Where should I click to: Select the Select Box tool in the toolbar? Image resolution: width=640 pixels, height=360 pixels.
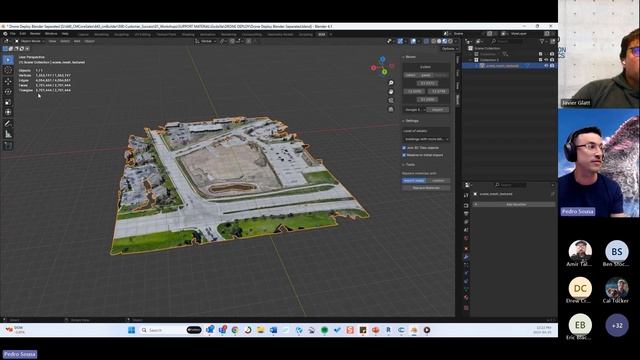coord(8,60)
